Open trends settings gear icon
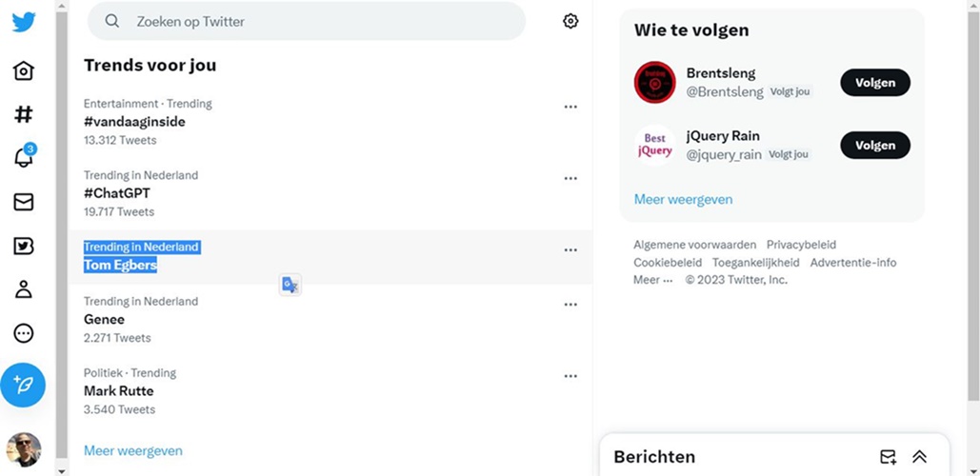 pos(570,21)
